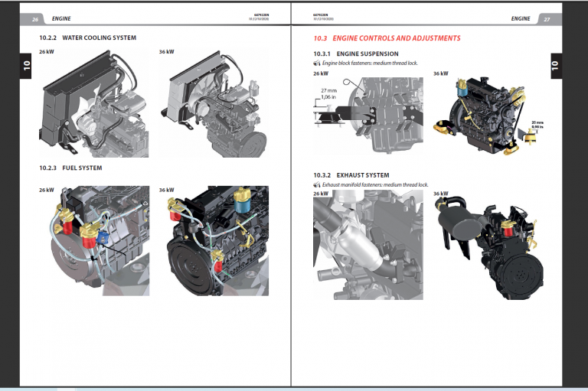
Task: Click the 36 kW water cooling system illustration
Action: pos(214,104)
